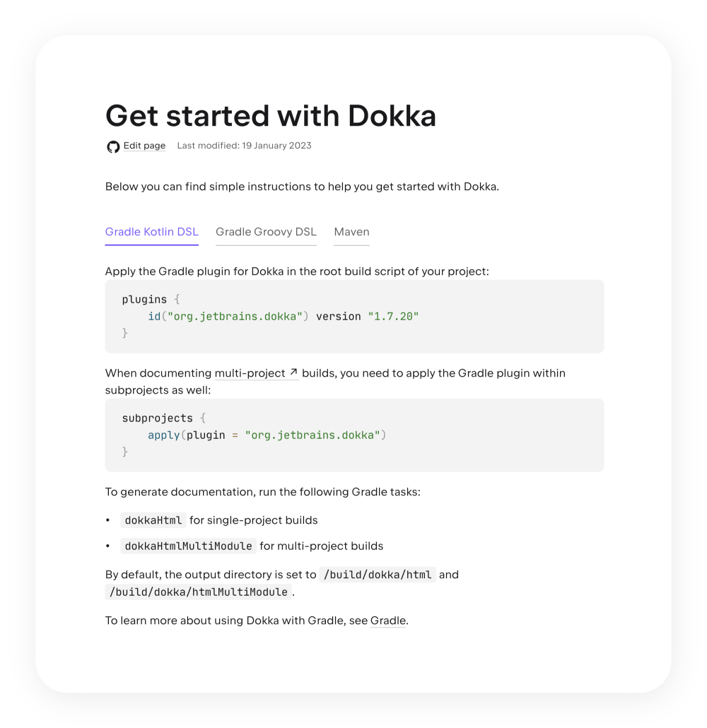Follow the multi-project link
Viewport: 707px width, 728px height.
click(250, 373)
